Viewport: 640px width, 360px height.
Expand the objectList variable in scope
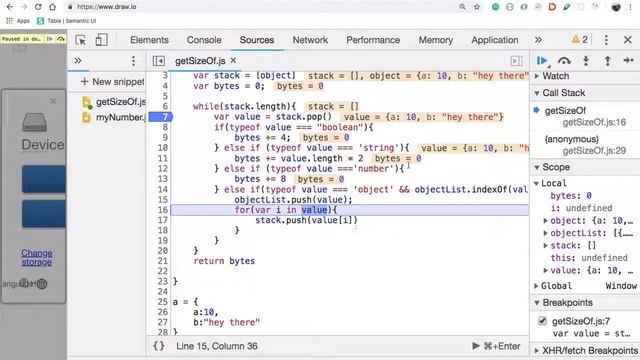click(546, 233)
